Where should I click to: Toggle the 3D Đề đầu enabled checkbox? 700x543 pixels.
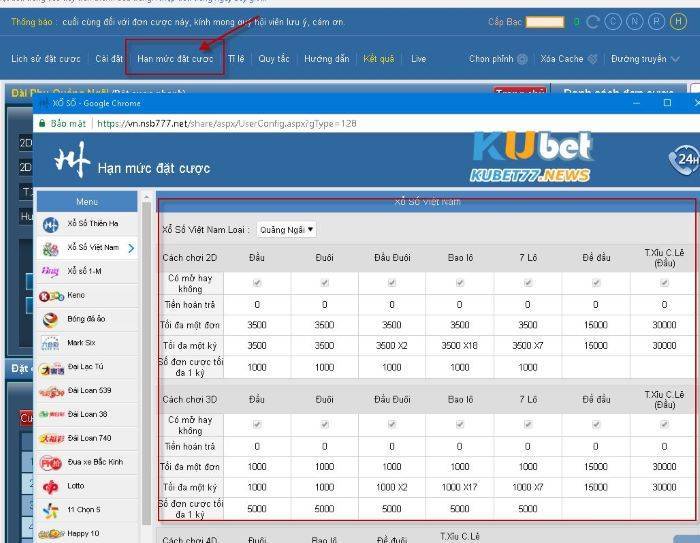[x=595, y=424]
